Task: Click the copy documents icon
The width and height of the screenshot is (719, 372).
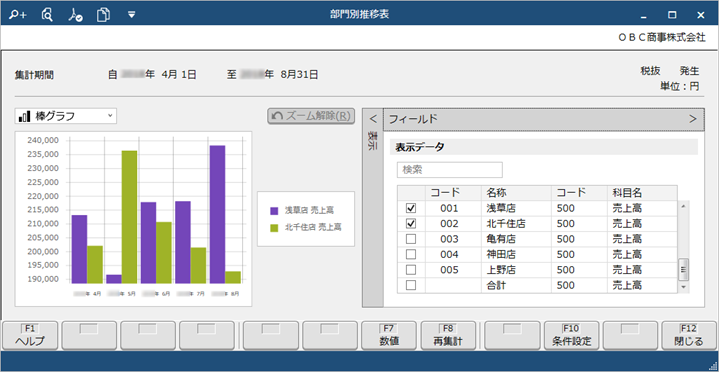Action: 103,15
